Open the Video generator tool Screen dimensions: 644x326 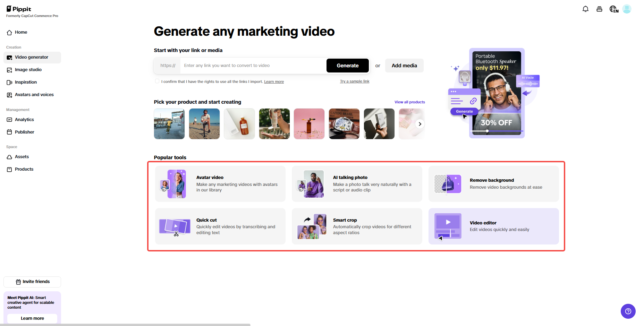pyautogui.click(x=31, y=57)
